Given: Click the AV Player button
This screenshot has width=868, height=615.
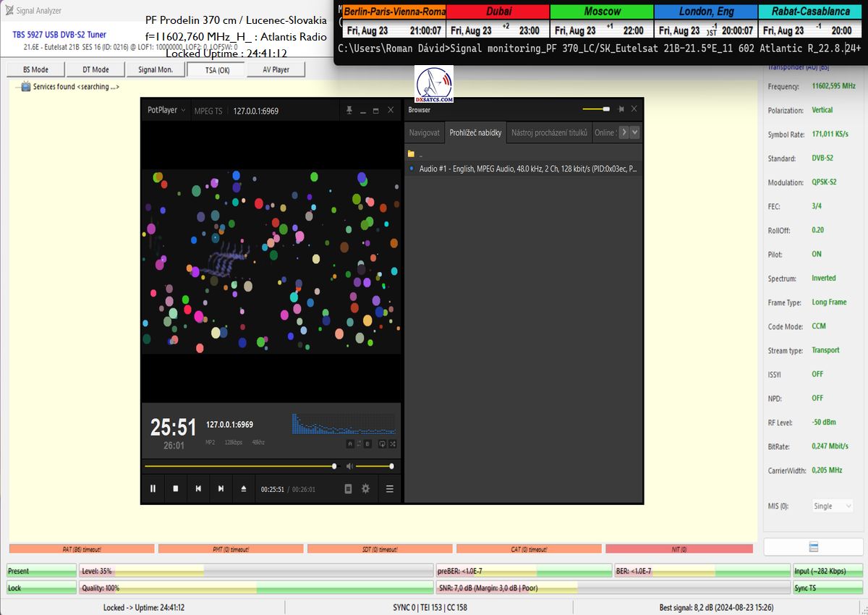Looking at the screenshot, I should tap(276, 70).
